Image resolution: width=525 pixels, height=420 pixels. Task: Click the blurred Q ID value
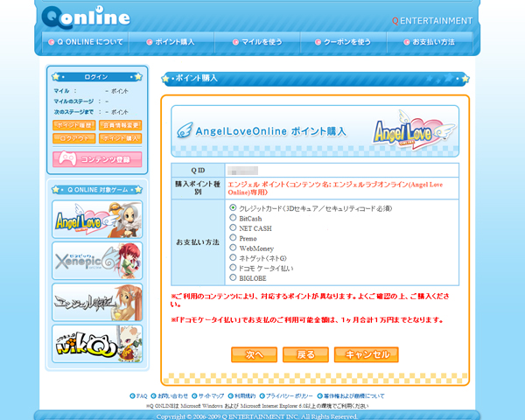point(242,171)
